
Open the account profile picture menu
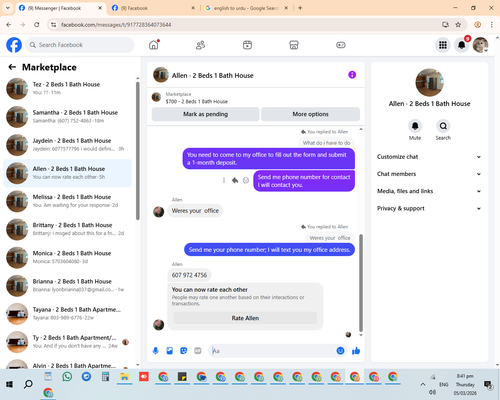pos(480,45)
